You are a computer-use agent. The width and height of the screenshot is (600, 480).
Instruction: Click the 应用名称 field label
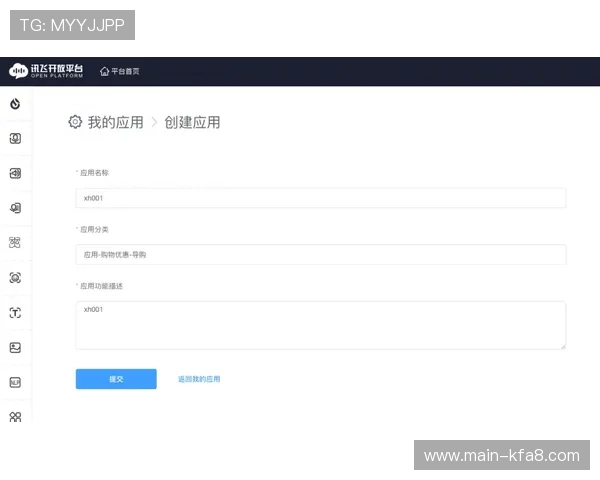click(x=94, y=173)
